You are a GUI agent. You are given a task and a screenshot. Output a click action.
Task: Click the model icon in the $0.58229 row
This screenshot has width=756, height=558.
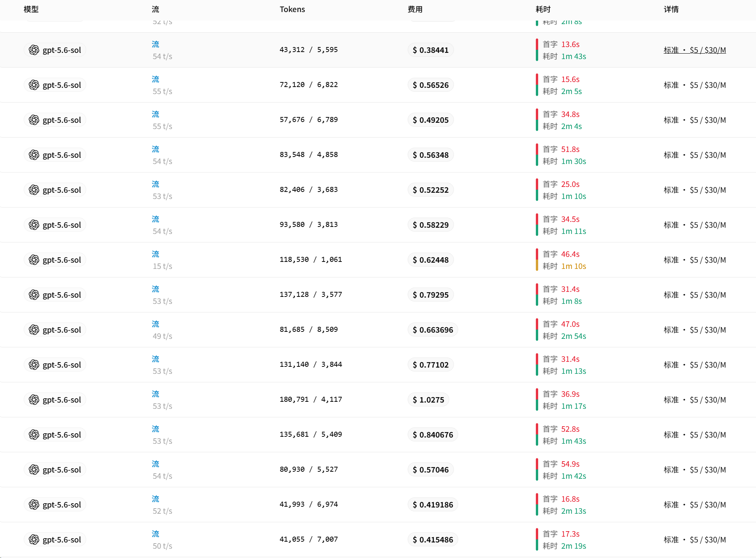pos(34,225)
